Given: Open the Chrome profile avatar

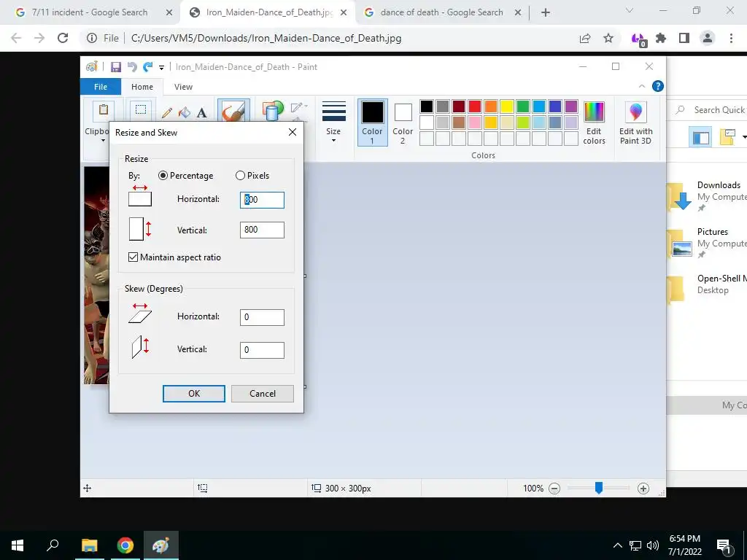Looking at the screenshot, I should (x=708, y=38).
